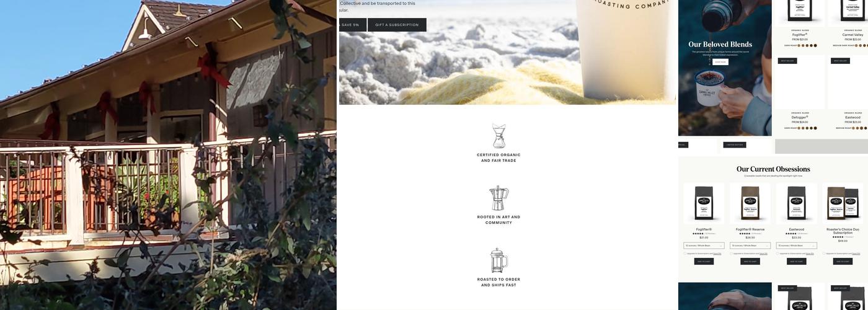
Task: Open the Carmel Valley organic blend link
Action: pyautogui.click(x=852, y=35)
